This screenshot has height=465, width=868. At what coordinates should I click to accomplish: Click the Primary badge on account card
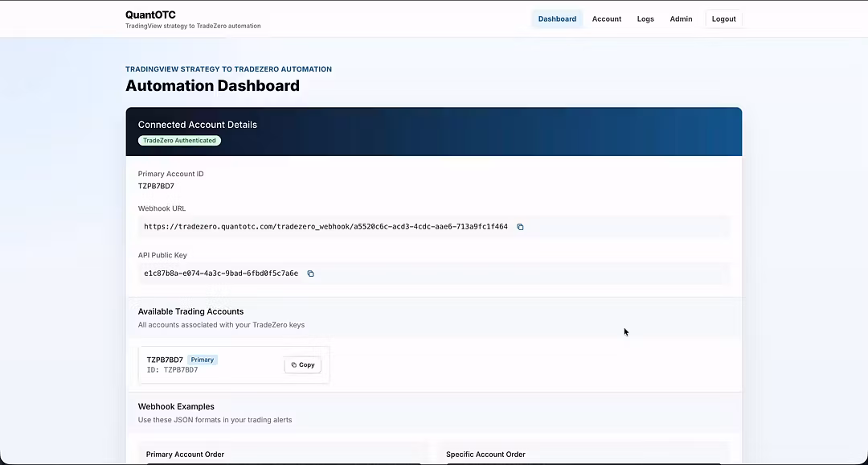pos(202,360)
